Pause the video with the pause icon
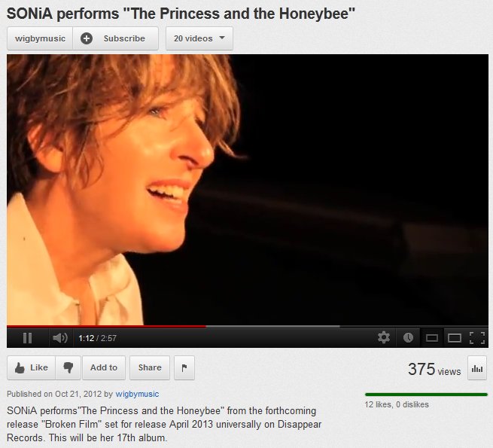 [27, 338]
